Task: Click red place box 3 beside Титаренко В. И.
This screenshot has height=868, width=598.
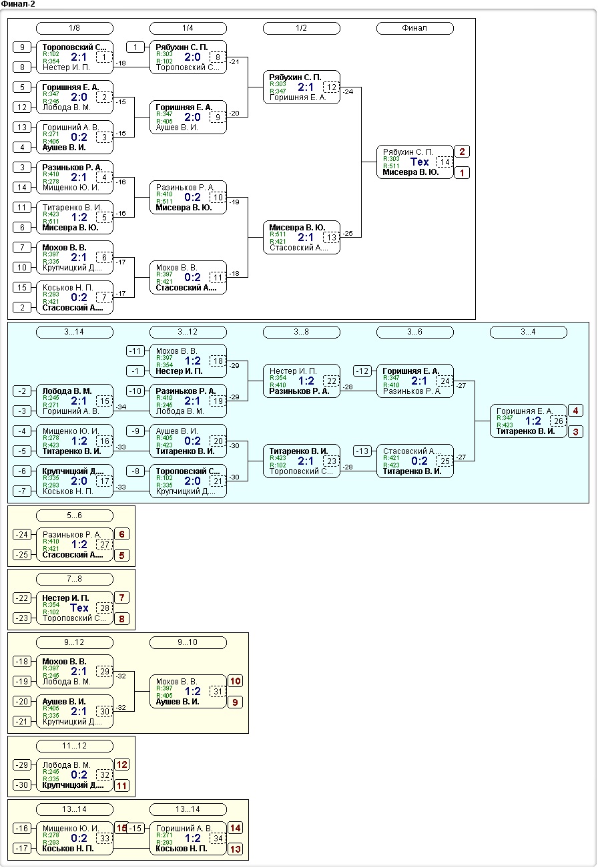Action: pyautogui.click(x=576, y=432)
